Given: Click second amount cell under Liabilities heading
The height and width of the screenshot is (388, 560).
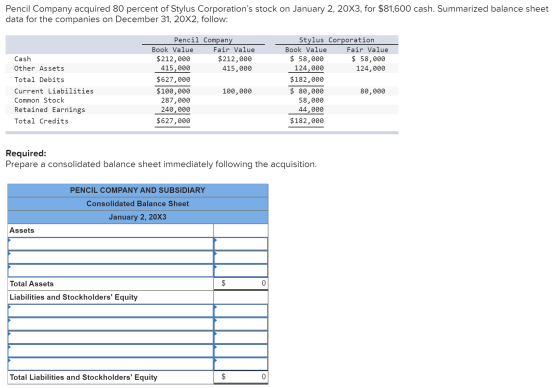Looking at the screenshot, I should tap(241, 324).
